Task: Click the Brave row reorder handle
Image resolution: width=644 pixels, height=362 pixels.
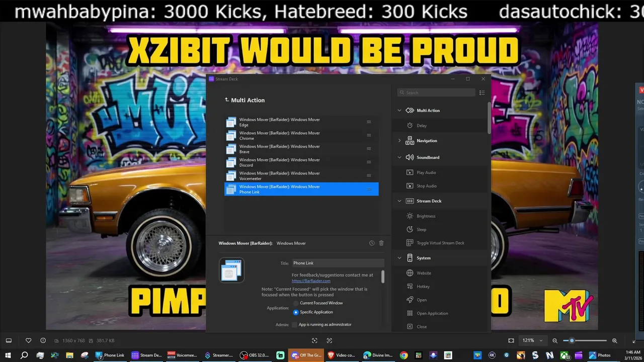Action: [369, 149]
